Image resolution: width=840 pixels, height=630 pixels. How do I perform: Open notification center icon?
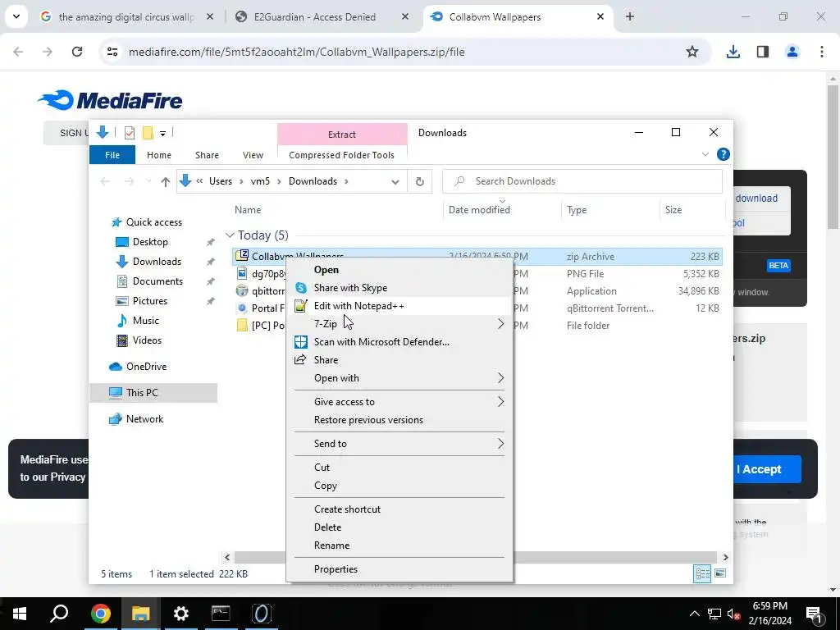pyautogui.click(x=813, y=614)
